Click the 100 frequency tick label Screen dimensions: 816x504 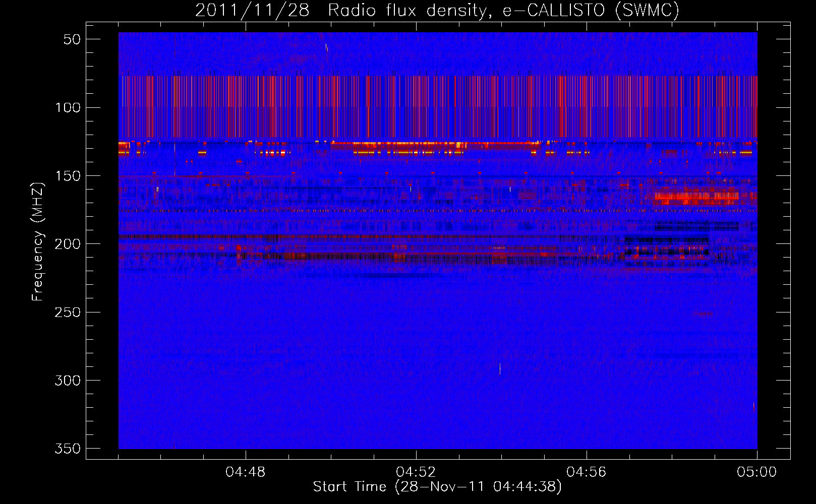68,107
